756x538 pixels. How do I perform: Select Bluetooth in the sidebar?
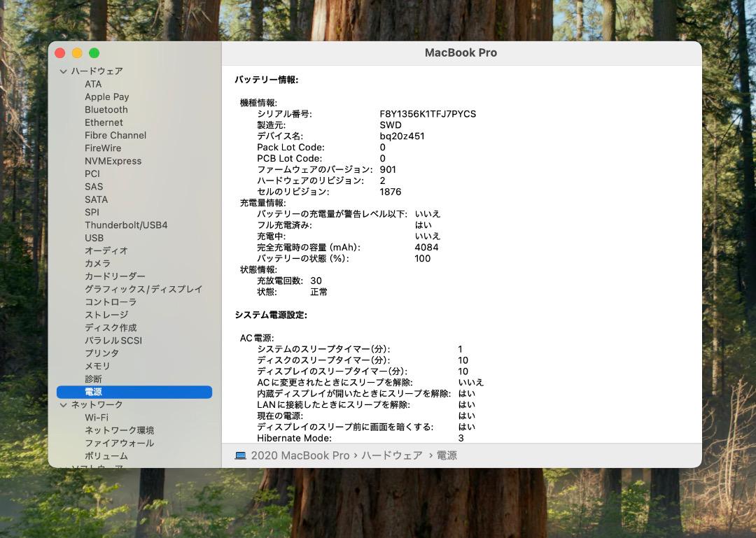(106, 109)
